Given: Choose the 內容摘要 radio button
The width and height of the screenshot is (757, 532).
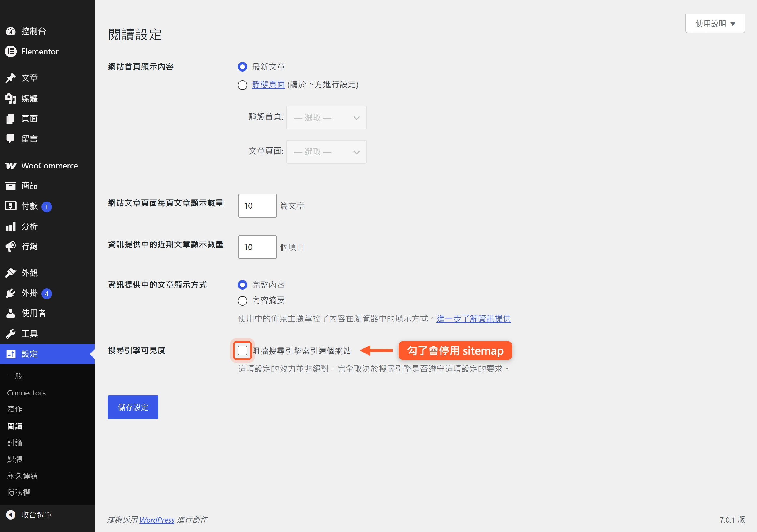Looking at the screenshot, I should coord(242,301).
